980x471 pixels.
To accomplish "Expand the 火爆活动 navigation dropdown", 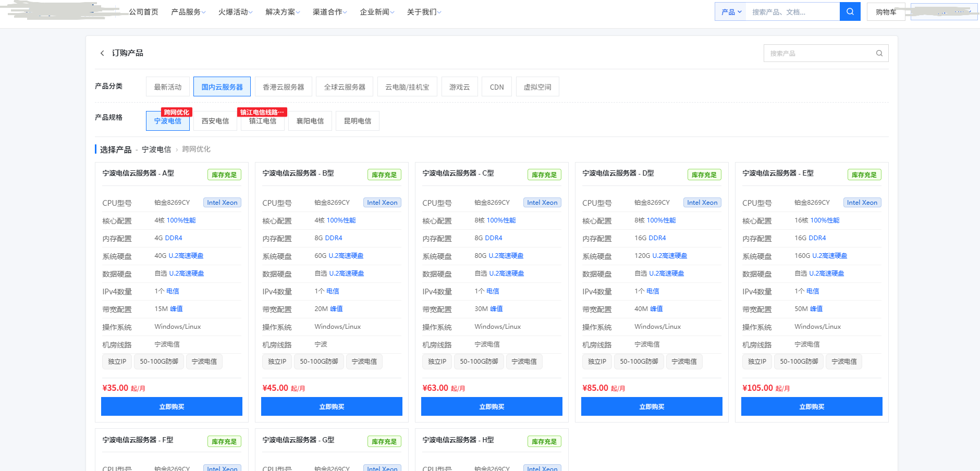I will (x=235, y=12).
